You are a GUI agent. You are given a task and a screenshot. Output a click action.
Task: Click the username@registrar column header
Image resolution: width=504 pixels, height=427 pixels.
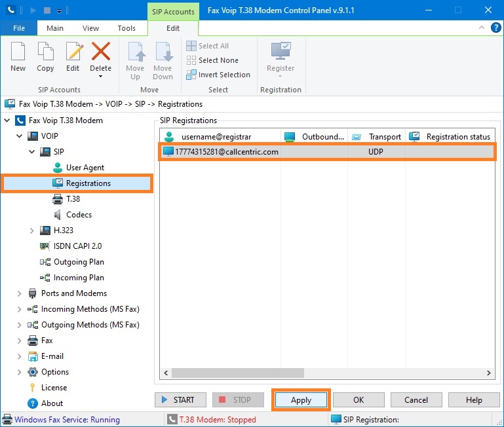click(220, 137)
